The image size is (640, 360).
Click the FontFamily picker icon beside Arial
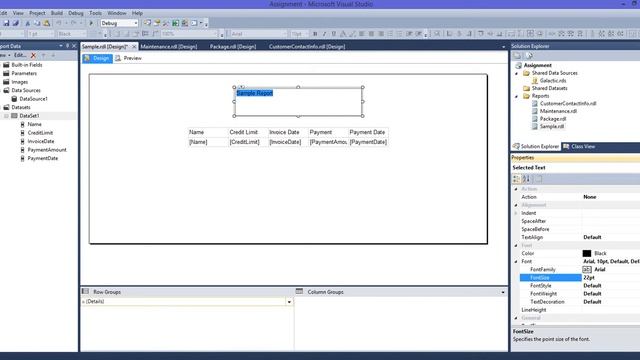pos(587,269)
